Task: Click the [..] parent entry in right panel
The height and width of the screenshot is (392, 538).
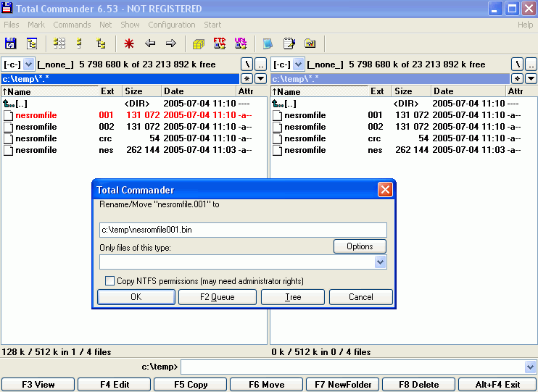Action: pyautogui.click(x=404, y=104)
